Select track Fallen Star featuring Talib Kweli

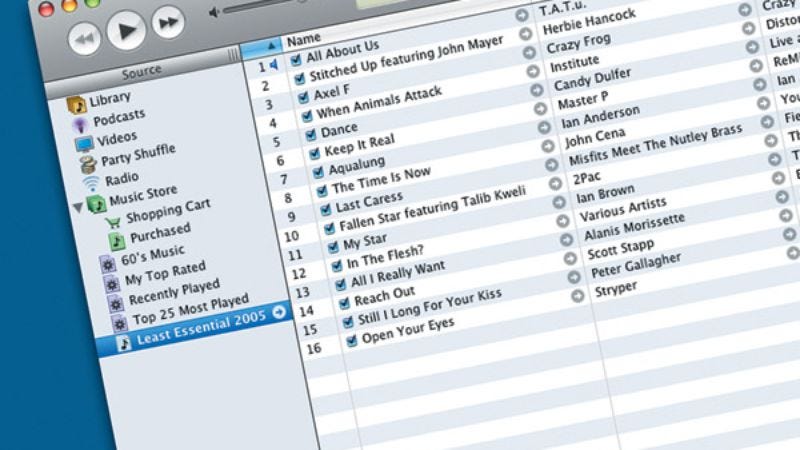point(432,209)
